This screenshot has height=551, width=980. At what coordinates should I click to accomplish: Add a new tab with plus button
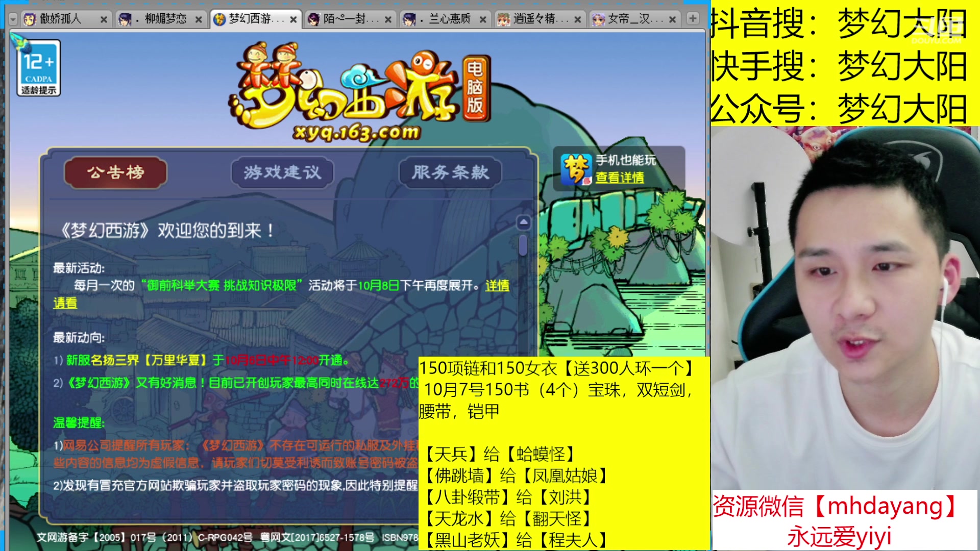693,18
